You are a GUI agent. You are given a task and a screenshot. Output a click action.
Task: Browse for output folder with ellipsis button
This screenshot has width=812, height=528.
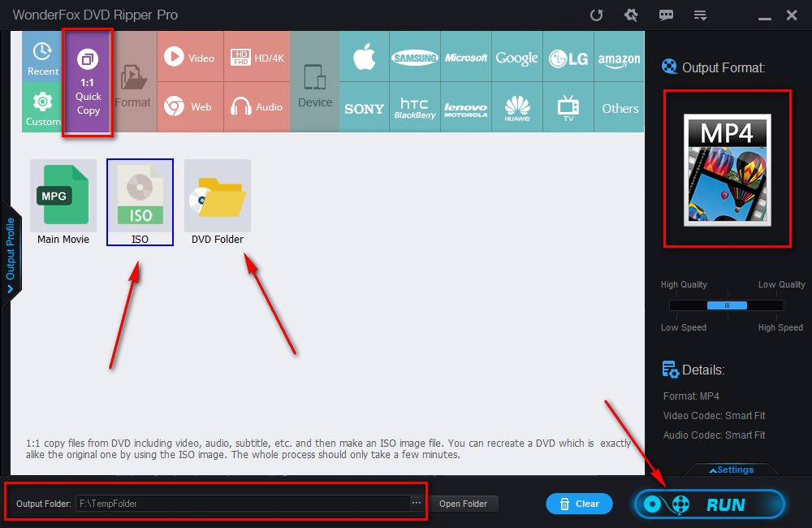[x=417, y=503]
